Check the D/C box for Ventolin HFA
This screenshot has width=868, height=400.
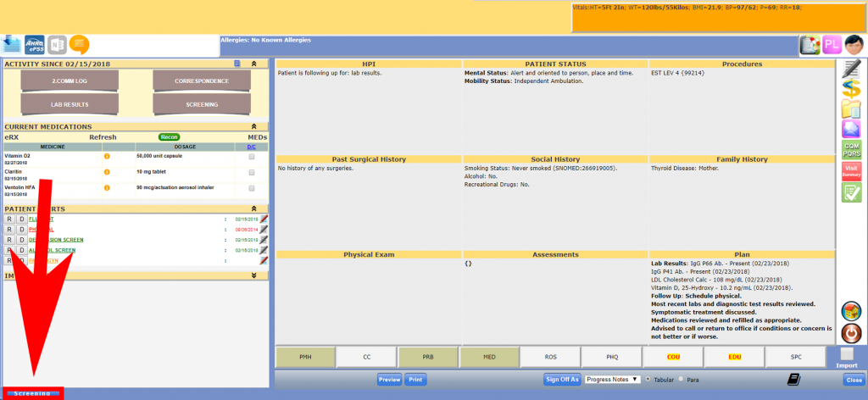(x=251, y=187)
